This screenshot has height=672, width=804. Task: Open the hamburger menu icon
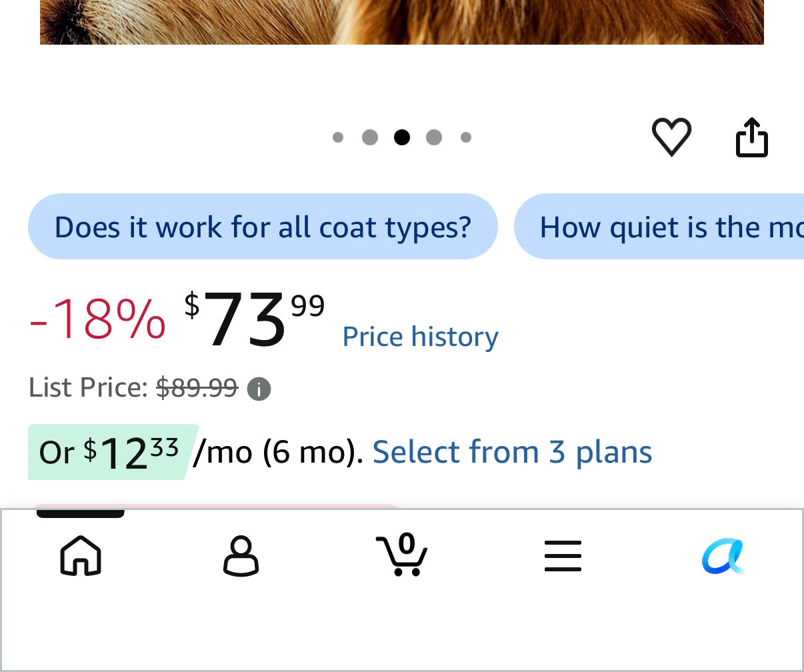click(563, 556)
